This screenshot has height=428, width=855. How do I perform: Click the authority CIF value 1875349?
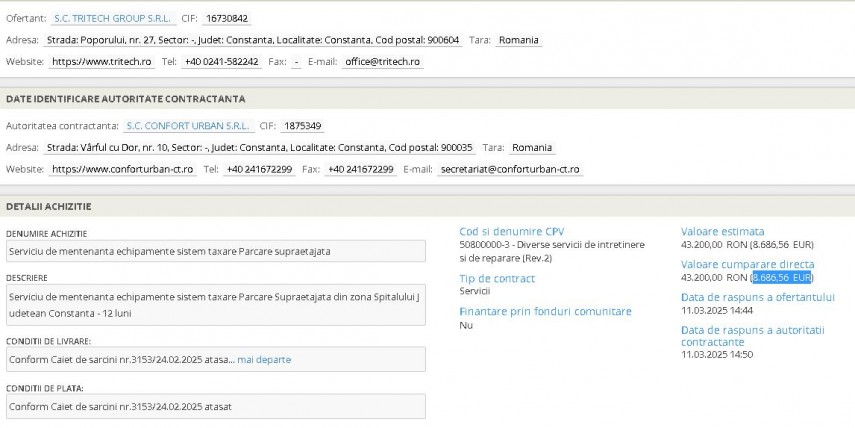tap(302, 126)
